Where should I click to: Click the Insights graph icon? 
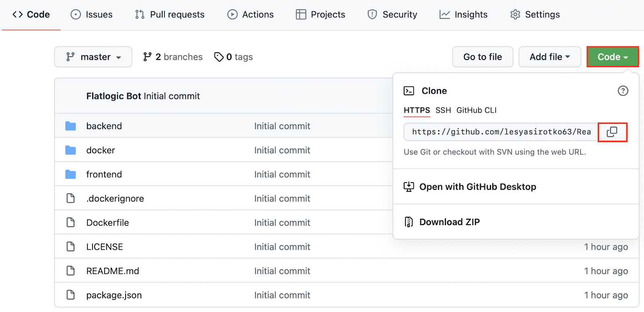445,14
